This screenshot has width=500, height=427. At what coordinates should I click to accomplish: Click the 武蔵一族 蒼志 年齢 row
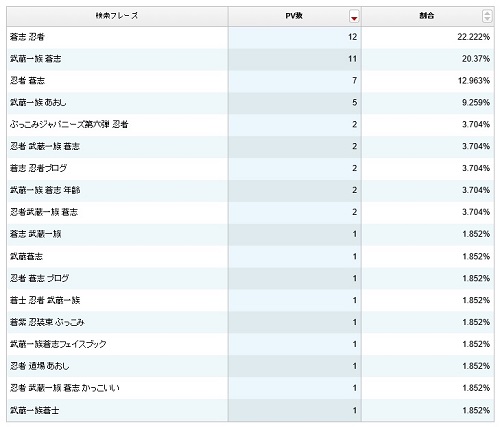tap(250, 190)
